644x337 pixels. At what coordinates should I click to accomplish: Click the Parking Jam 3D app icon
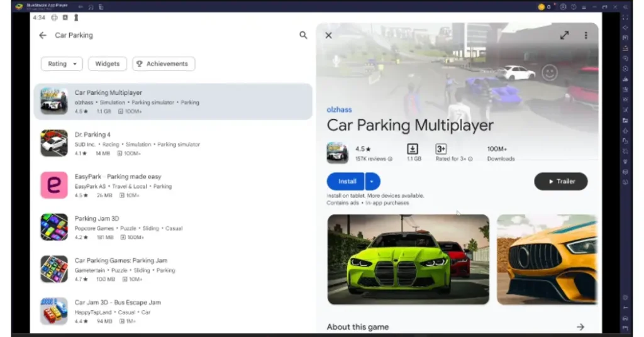(54, 227)
